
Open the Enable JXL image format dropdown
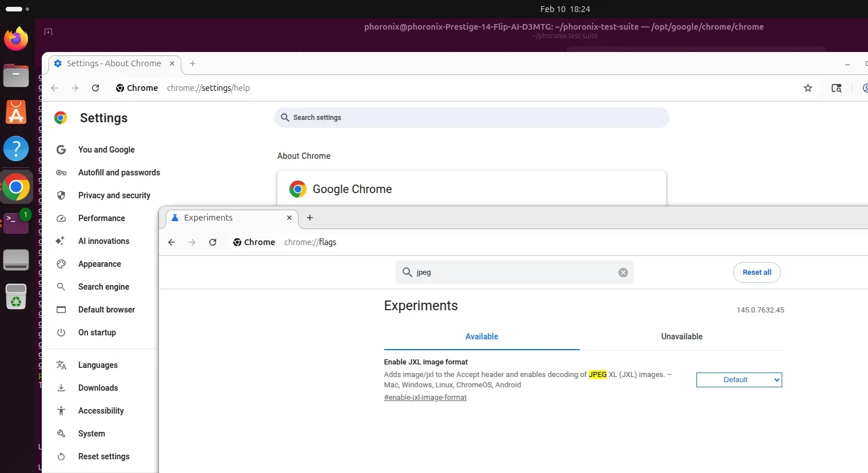pyautogui.click(x=739, y=380)
